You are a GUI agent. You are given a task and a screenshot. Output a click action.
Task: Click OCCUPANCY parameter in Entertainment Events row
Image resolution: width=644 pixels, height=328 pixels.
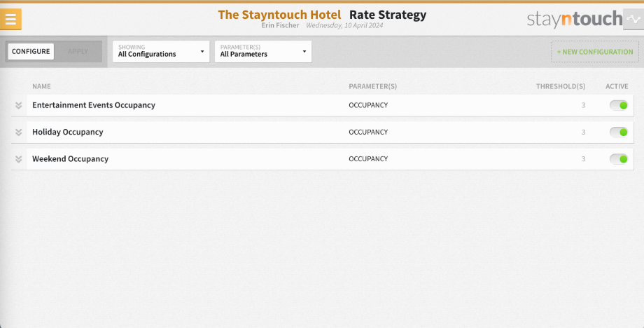[368, 105]
